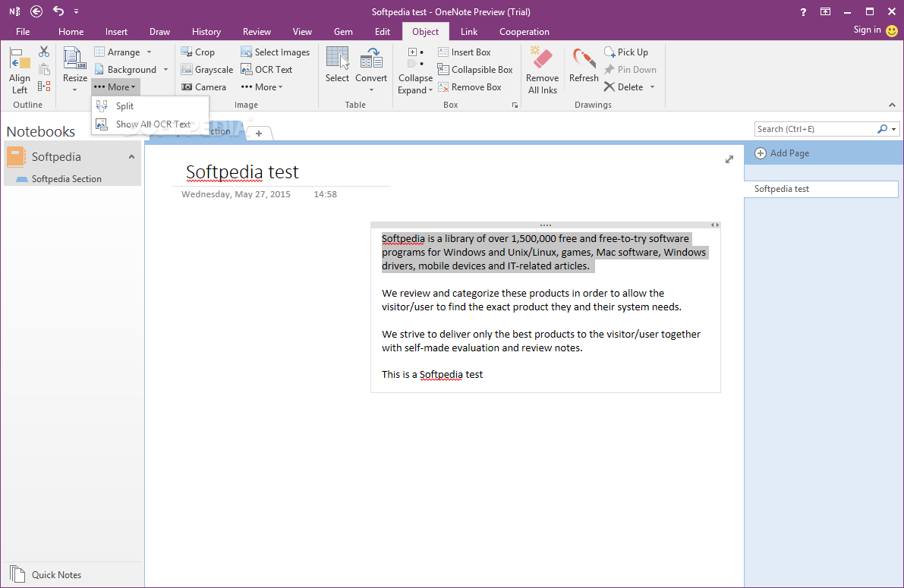This screenshot has height=588, width=904.
Task: Click the smiley feedback icon
Action: [x=892, y=31]
